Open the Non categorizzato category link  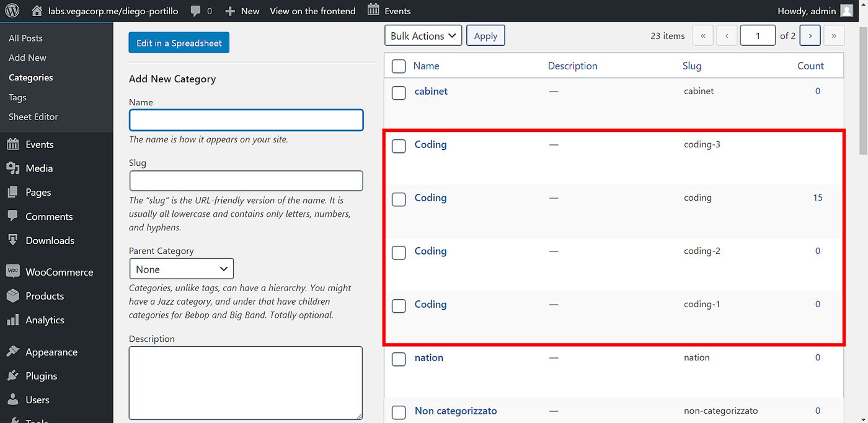[456, 411]
